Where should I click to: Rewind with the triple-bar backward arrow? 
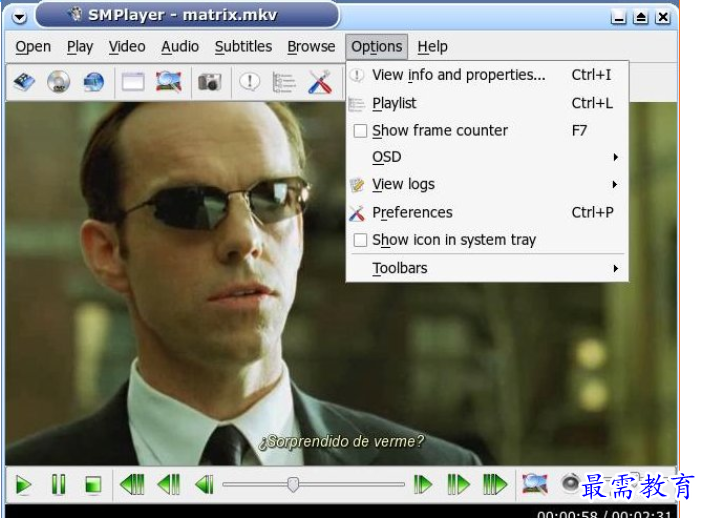(133, 484)
